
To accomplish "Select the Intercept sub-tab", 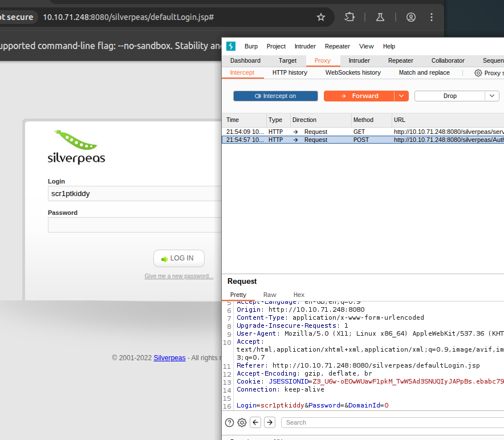I will (x=242, y=72).
